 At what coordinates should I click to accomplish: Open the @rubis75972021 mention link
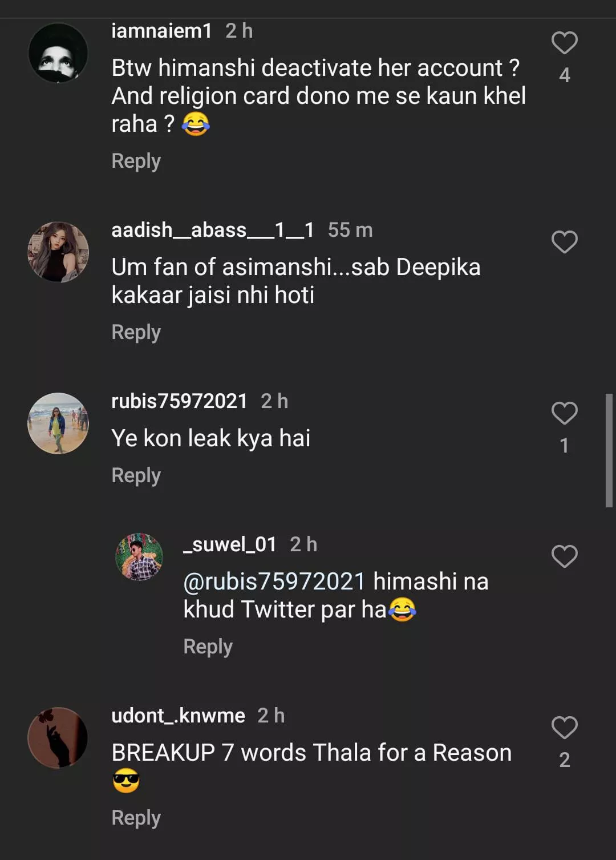point(274,582)
